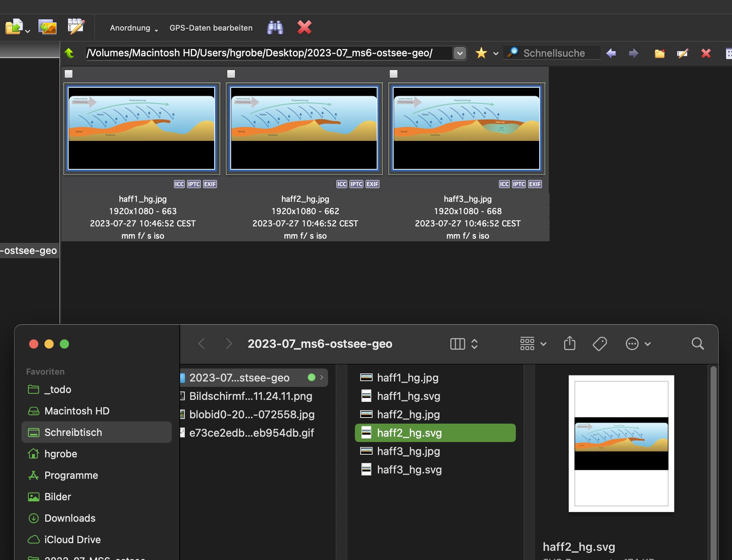The height and width of the screenshot is (560, 732).
Task: Select haff3_hg.svg in file list
Action: click(x=409, y=470)
